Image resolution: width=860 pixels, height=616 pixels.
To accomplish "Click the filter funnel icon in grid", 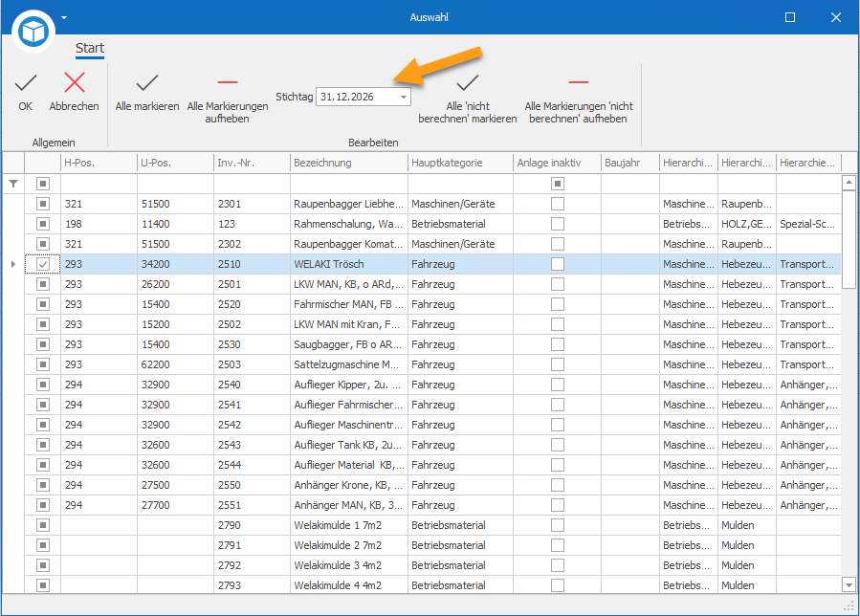I will pyautogui.click(x=13, y=184).
